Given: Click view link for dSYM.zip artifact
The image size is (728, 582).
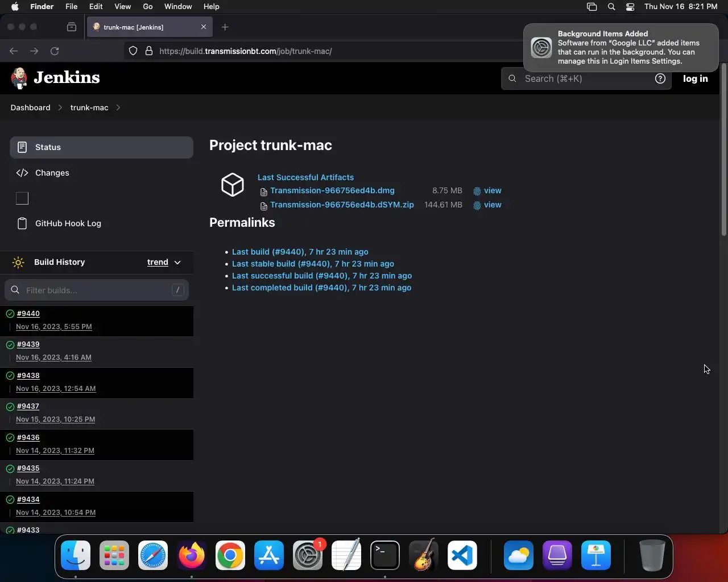Looking at the screenshot, I should click(493, 205).
